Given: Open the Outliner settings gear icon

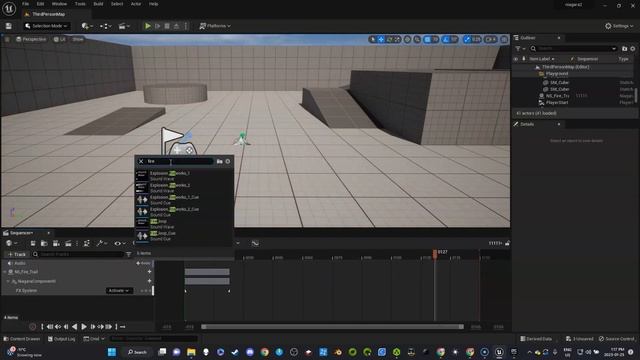Looking at the screenshot, I should 633,49.
